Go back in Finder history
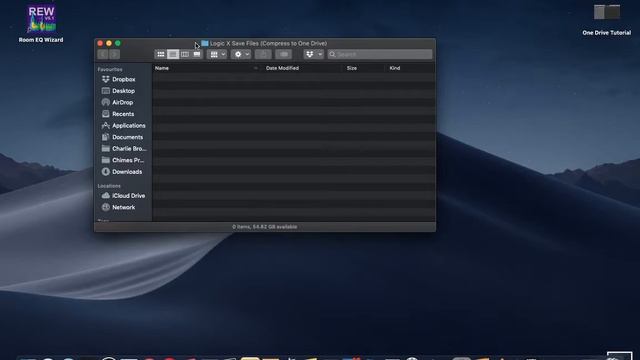Image resolution: width=640 pixels, height=360 pixels. [x=103, y=54]
